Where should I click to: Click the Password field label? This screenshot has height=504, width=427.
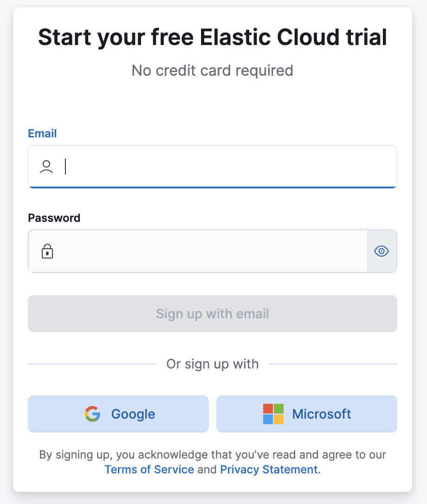tap(54, 218)
